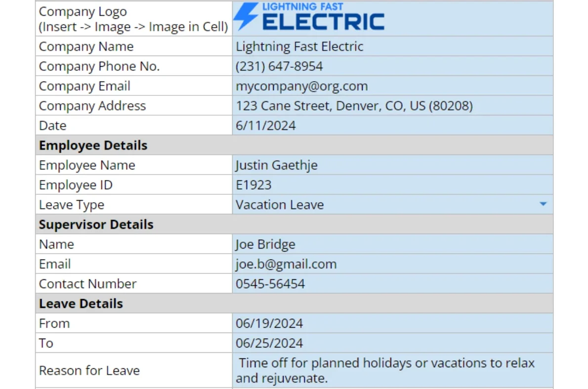Select the Company Name value cell
Screen dimensions: 588x389
click(393, 46)
